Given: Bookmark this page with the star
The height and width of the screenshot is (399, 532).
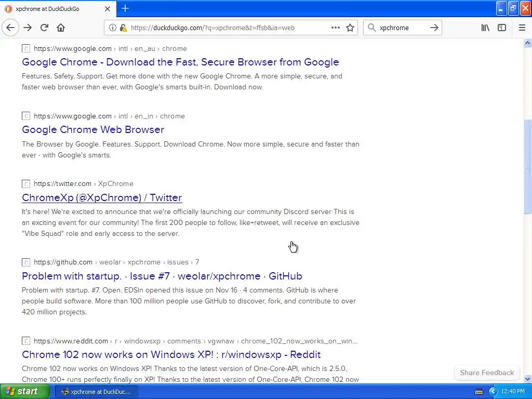Looking at the screenshot, I should [x=350, y=28].
